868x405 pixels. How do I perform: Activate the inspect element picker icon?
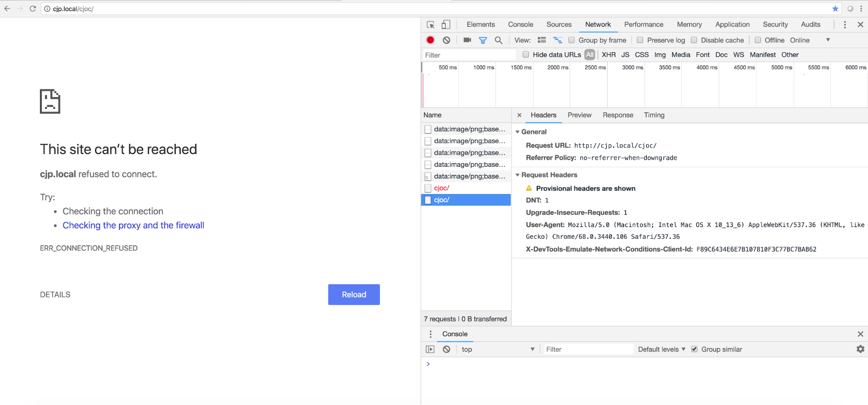pos(431,25)
